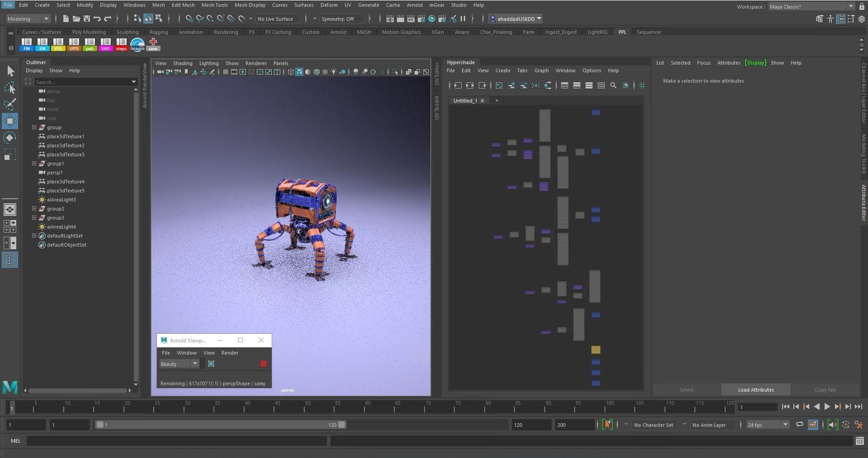Image resolution: width=868 pixels, height=458 pixels.
Task: Click the red-cross save shelf button
Action: pos(153,44)
